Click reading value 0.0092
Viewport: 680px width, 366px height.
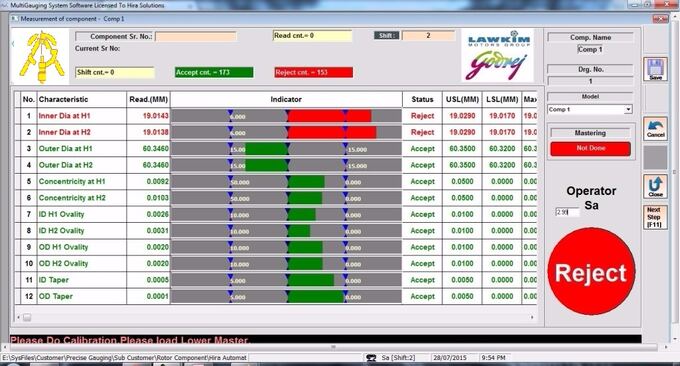click(x=157, y=182)
